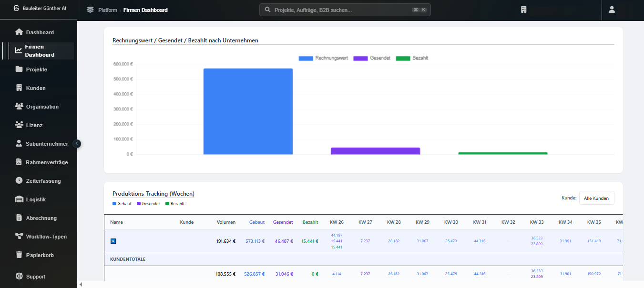This screenshot has height=288, width=644.
Task: Click the Logistik warehouse icon
Action: click(19, 199)
